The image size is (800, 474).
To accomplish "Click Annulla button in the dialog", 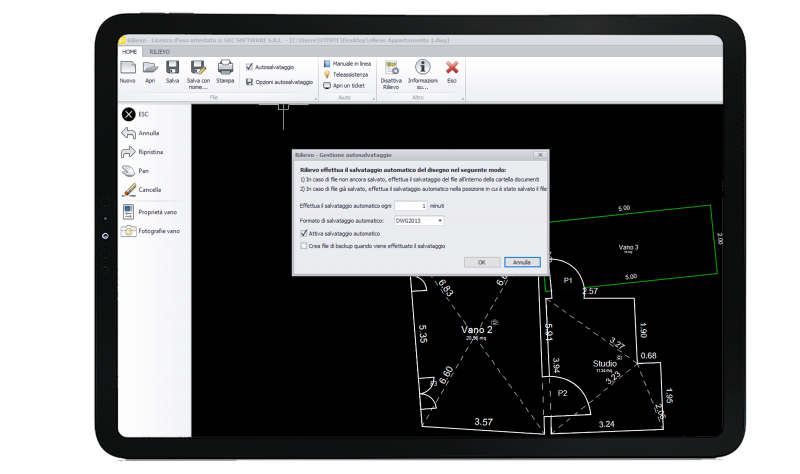I will tap(522, 262).
